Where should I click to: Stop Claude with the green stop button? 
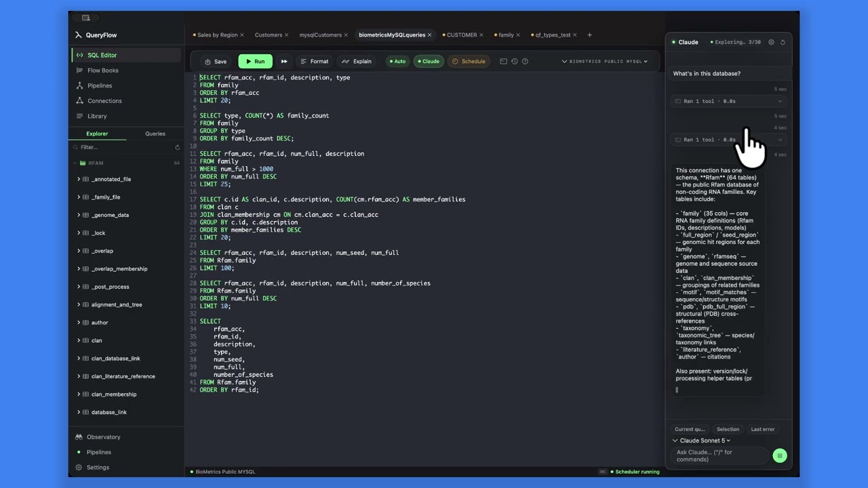coord(780,455)
